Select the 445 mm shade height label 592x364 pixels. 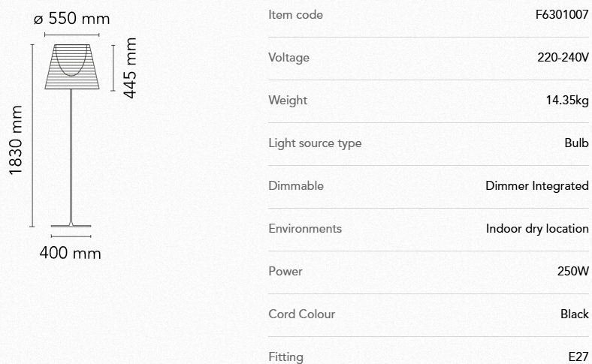[x=130, y=68]
